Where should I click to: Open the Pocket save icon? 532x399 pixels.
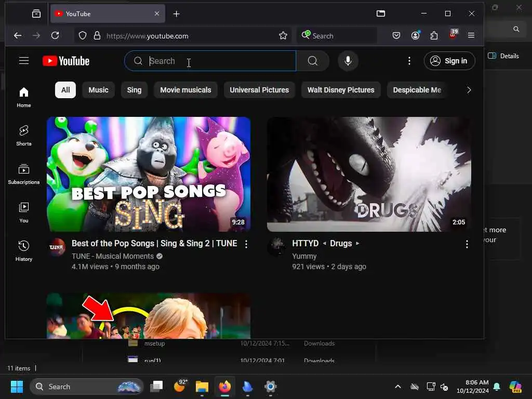(396, 35)
